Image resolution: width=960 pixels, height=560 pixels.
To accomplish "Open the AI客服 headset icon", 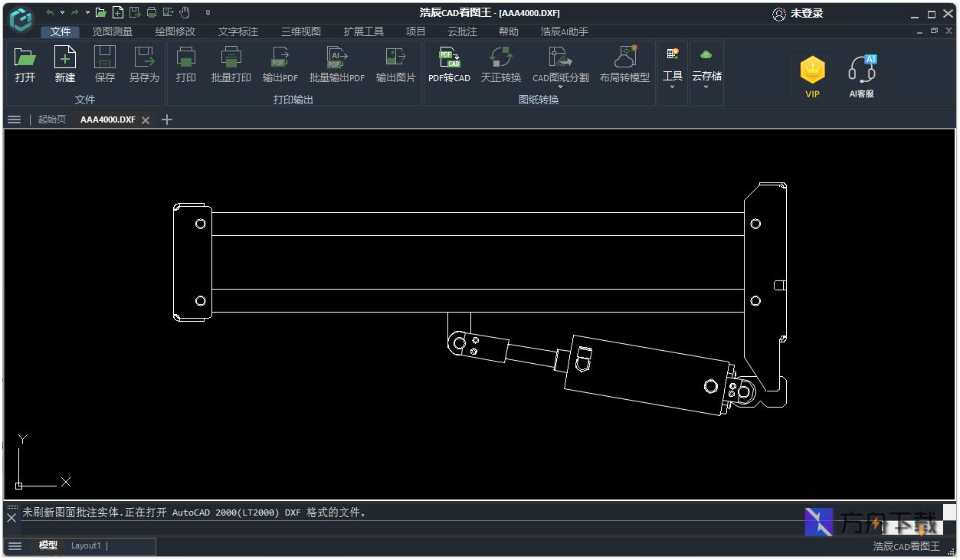I will pos(862,77).
